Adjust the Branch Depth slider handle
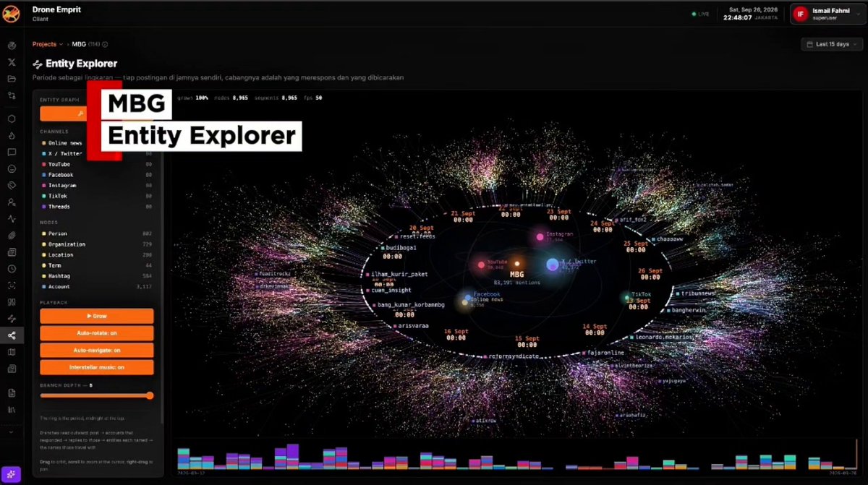 tap(150, 395)
